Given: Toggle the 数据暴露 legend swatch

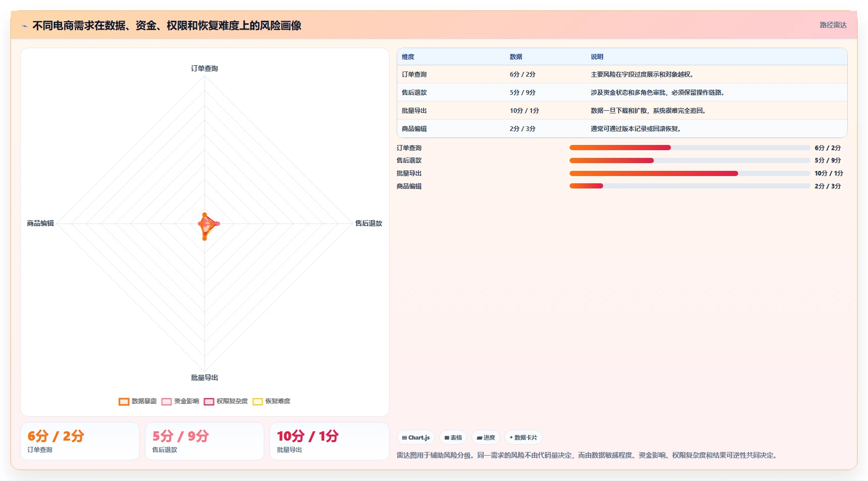Looking at the screenshot, I should pyautogui.click(x=124, y=401).
